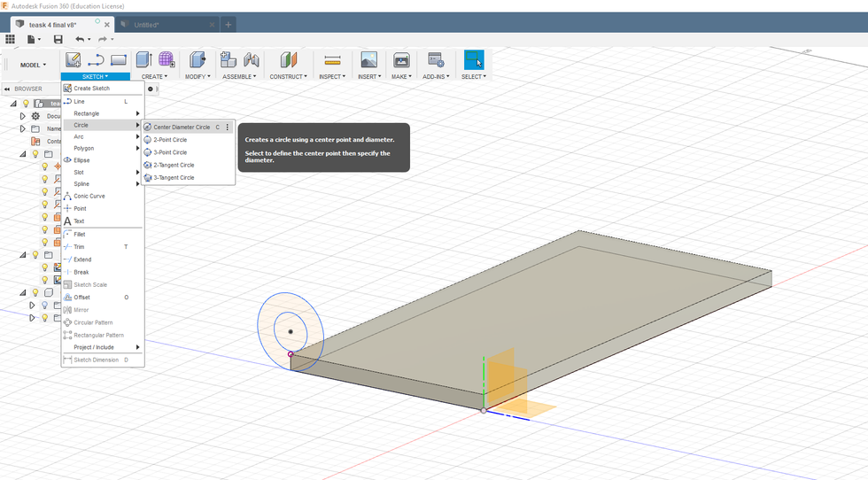Collapse the Browser panel using double arrows
The image size is (868, 480).
point(7,89)
